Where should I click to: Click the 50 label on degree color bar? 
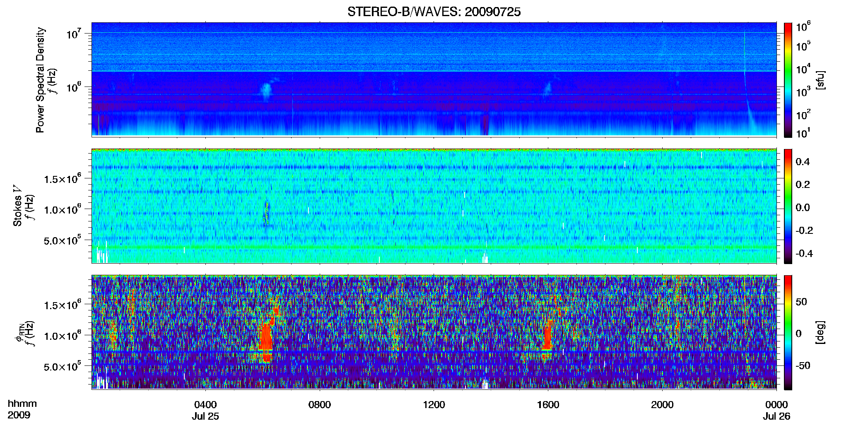coord(801,302)
